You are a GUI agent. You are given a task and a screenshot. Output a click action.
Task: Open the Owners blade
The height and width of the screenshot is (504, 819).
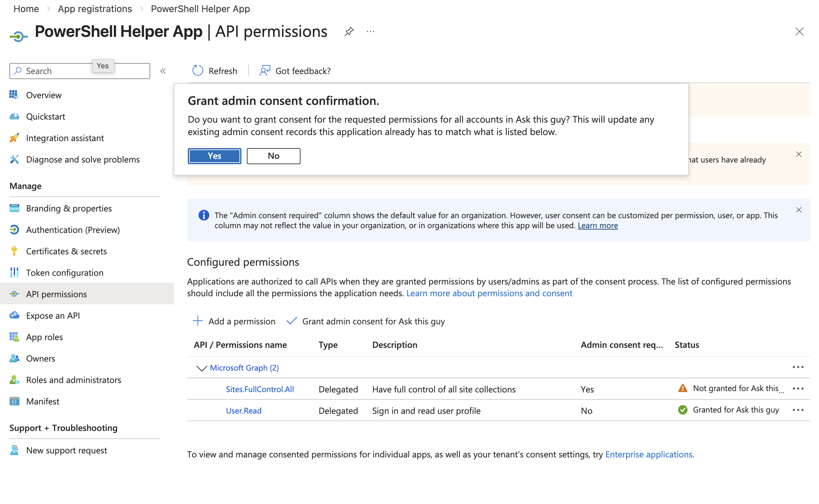click(x=40, y=358)
